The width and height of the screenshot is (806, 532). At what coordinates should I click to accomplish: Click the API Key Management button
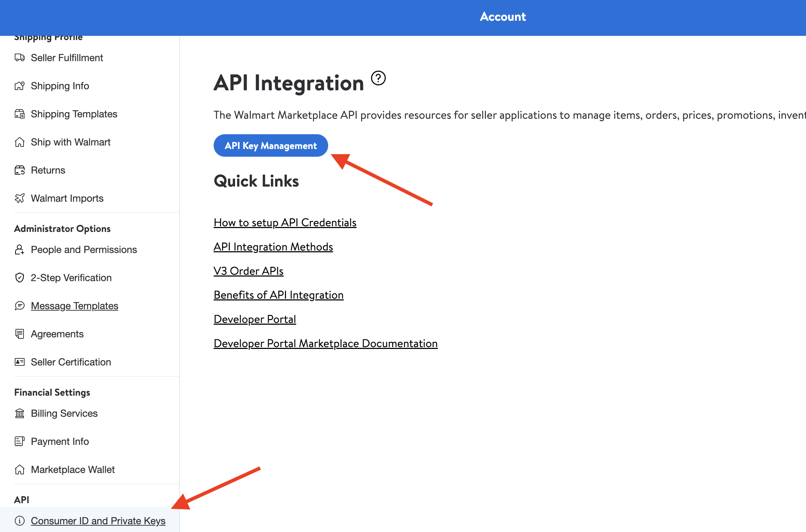271,145
